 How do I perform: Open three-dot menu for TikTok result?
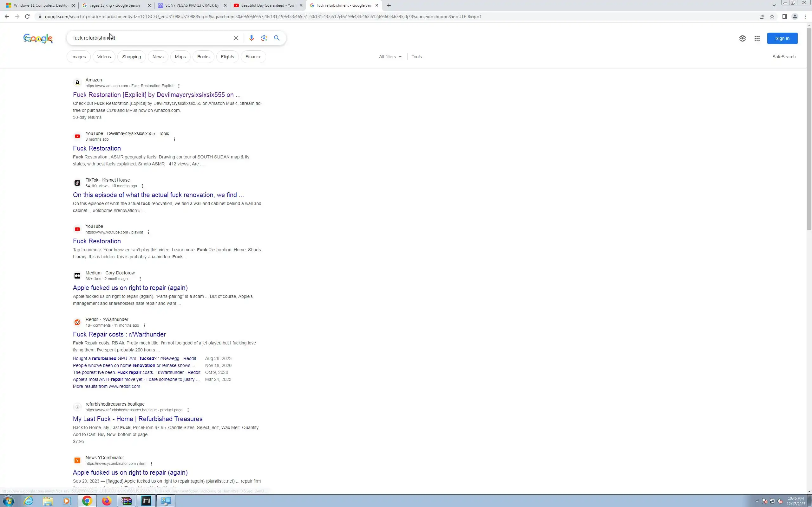[x=142, y=186]
